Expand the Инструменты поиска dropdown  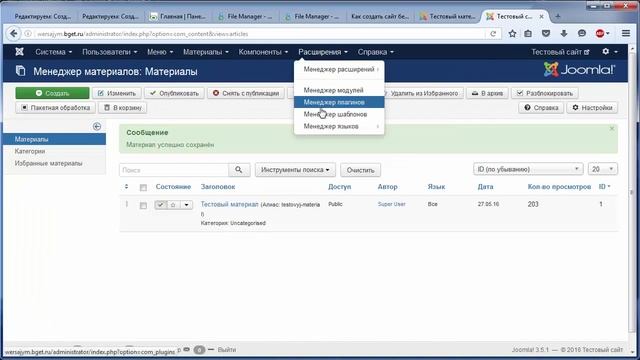(295, 170)
